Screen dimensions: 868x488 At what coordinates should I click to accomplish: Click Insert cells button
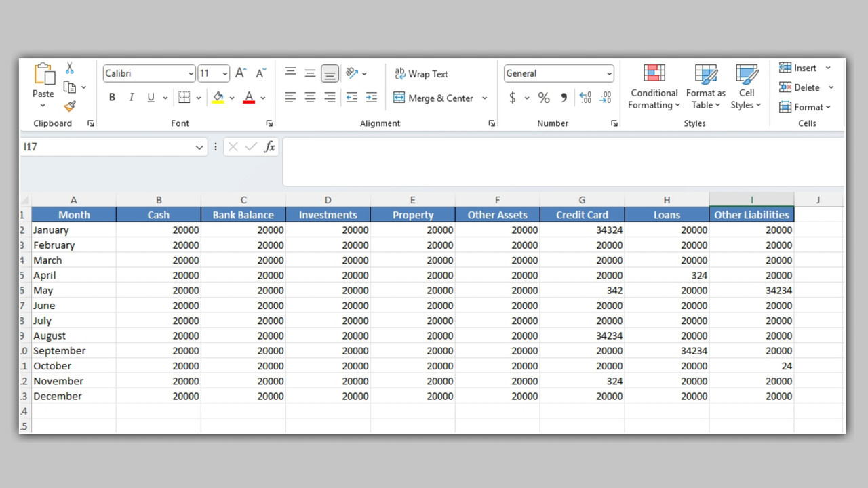point(798,68)
